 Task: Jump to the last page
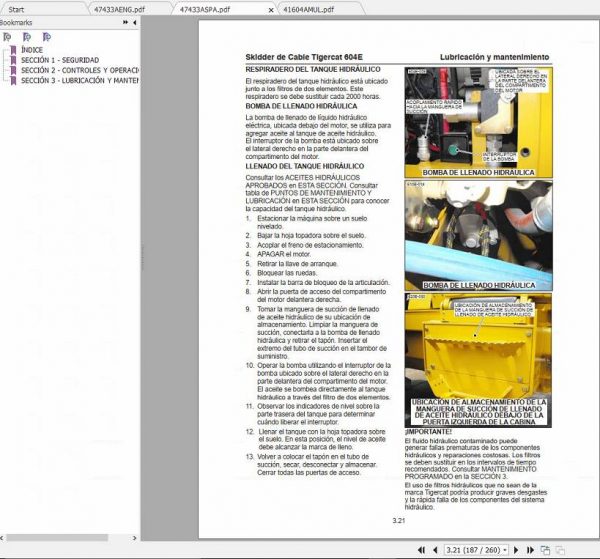pyautogui.click(x=530, y=550)
